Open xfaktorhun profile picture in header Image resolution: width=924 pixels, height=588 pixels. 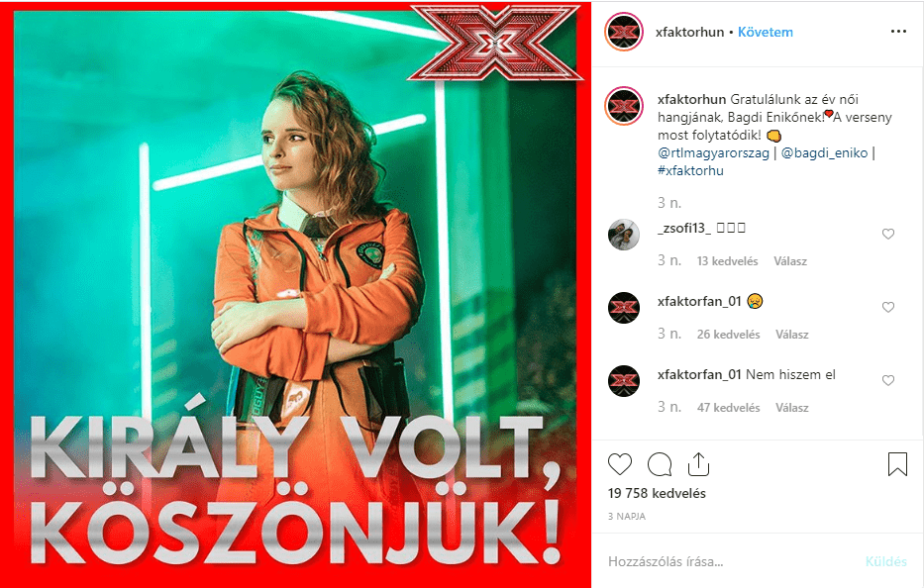pos(624,32)
